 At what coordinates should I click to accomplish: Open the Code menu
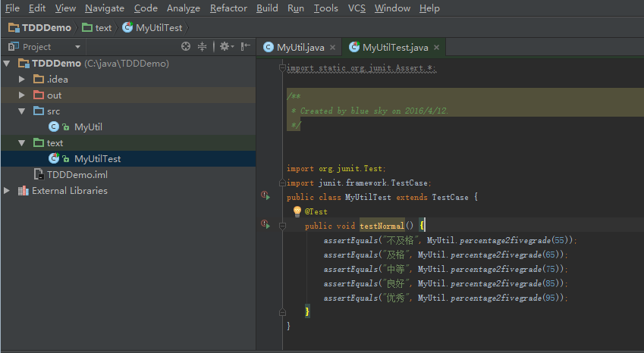click(x=146, y=8)
